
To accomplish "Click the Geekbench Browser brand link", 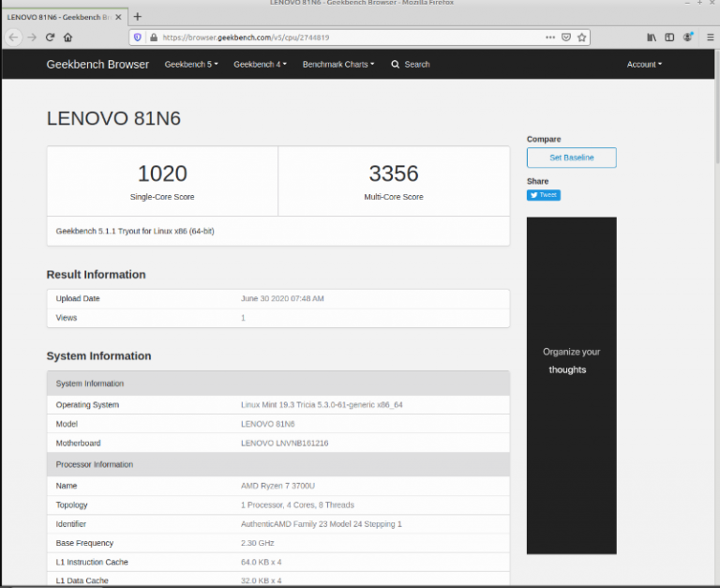I will 97,65.
